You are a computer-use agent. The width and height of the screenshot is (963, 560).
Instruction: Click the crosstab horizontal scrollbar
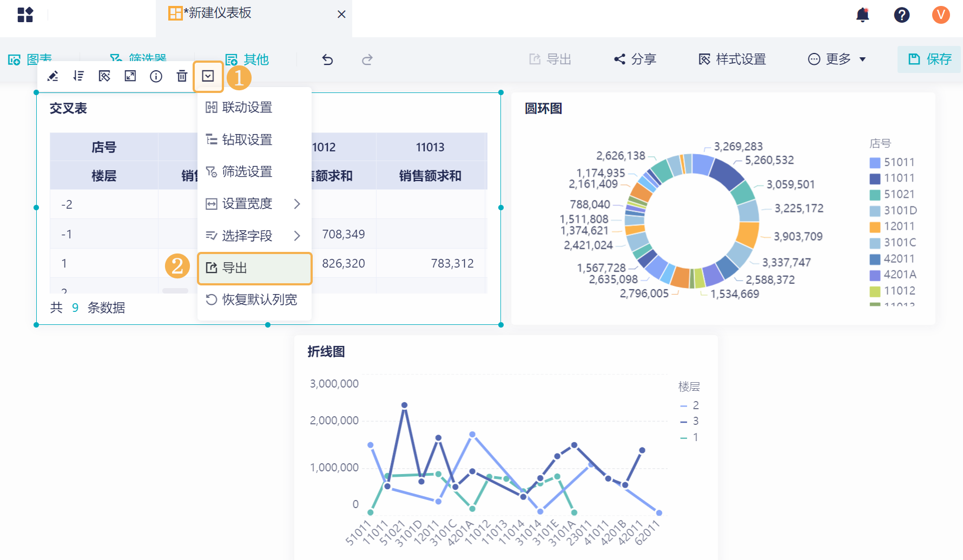point(175,291)
